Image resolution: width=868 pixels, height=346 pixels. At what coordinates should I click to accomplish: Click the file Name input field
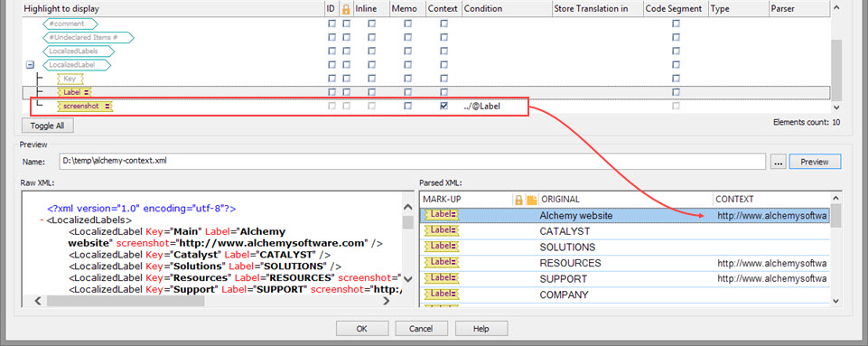click(413, 162)
